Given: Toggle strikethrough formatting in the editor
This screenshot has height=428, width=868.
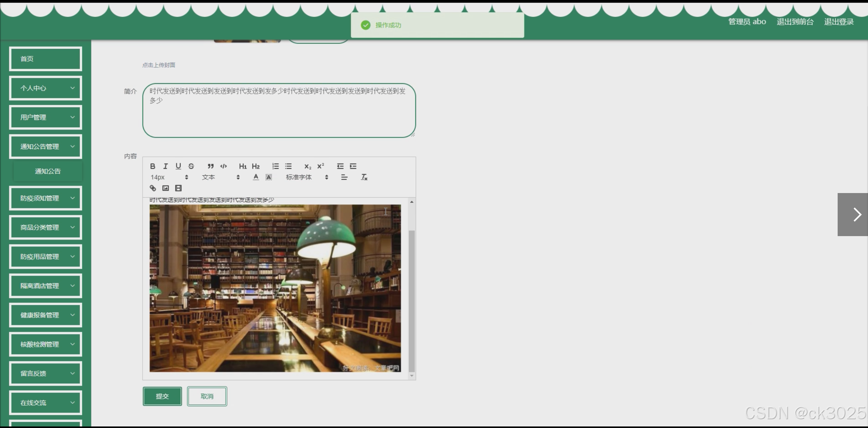Looking at the screenshot, I should pos(191,166).
